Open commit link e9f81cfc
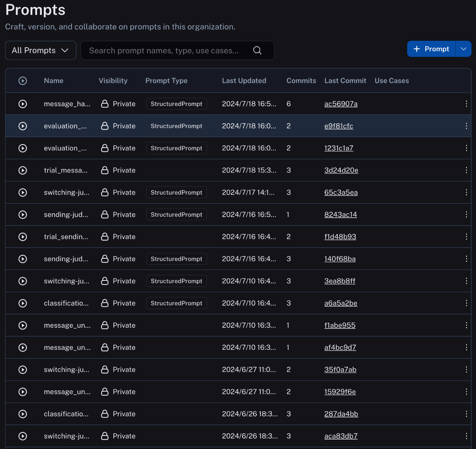 click(x=339, y=126)
